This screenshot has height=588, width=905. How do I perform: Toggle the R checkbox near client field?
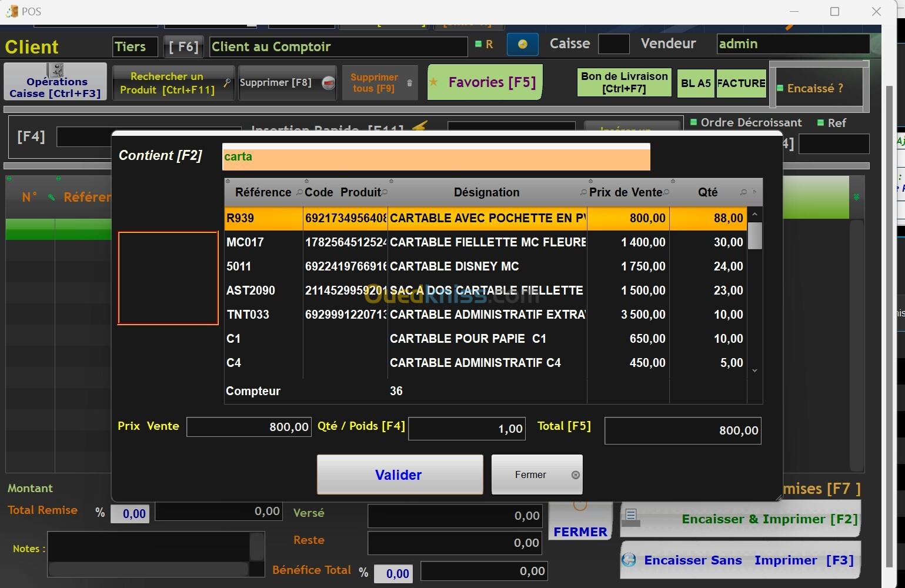pyautogui.click(x=478, y=44)
